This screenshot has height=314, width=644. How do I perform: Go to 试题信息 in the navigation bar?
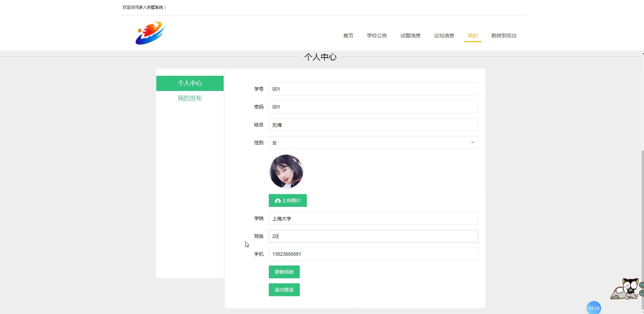tap(411, 35)
